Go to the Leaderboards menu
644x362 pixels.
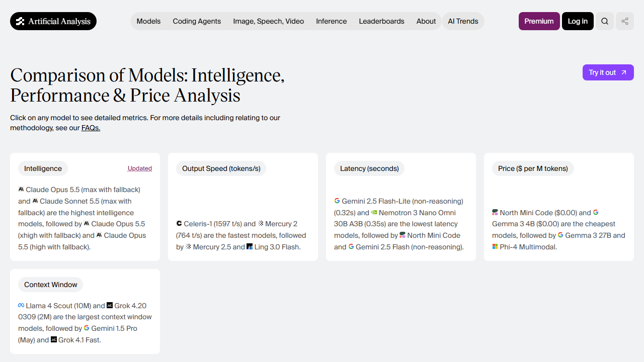coord(382,21)
